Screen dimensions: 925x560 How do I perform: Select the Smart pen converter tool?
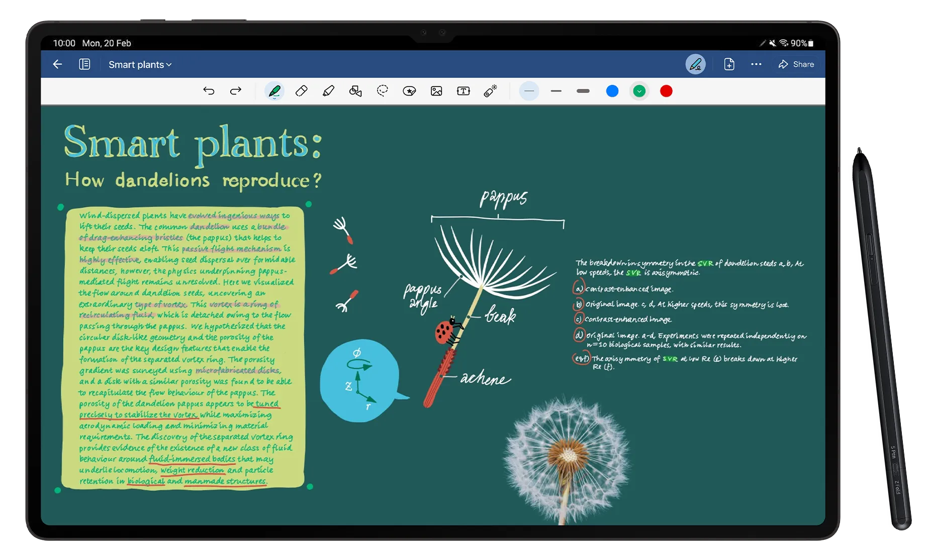(x=490, y=91)
